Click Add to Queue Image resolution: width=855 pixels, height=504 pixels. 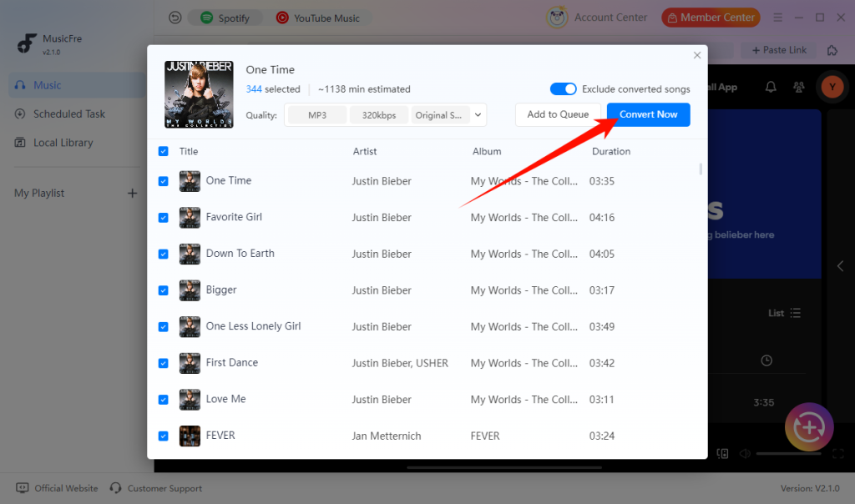558,114
